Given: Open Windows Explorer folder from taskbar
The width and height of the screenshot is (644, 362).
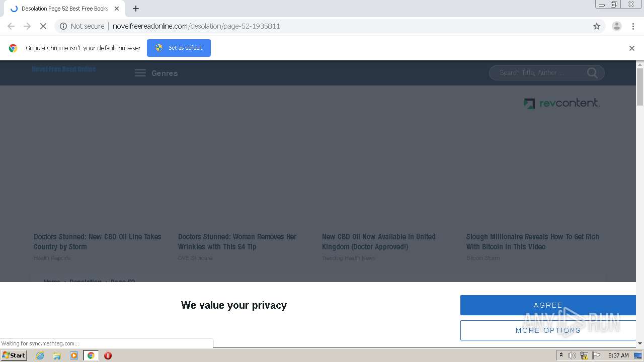Looking at the screenshot, I should tap(57, 355).
